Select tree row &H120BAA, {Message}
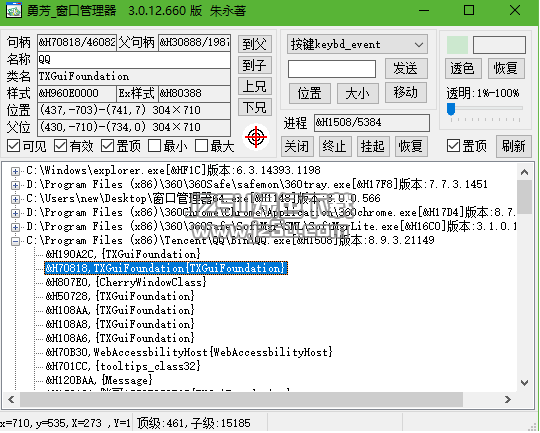This screenshot has width=540, height=433. (99, 381)
